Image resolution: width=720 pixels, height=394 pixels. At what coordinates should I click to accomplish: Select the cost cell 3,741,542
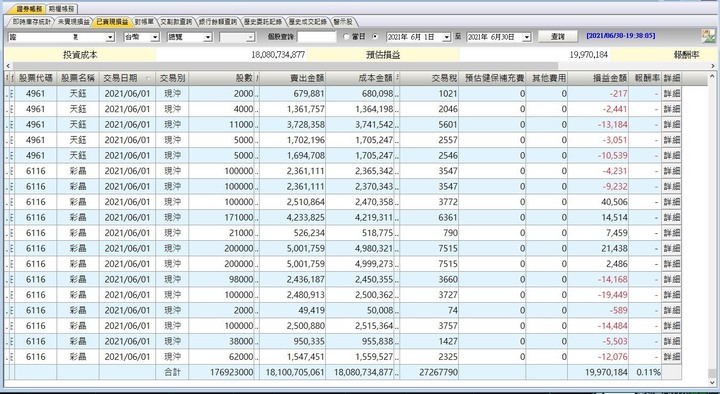[360, 124]
